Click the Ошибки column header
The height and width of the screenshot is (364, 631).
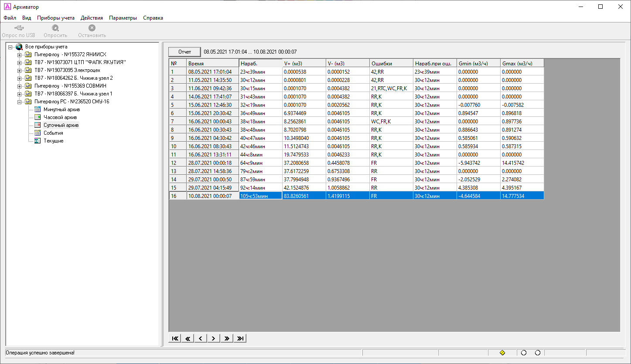coord(392,63)
